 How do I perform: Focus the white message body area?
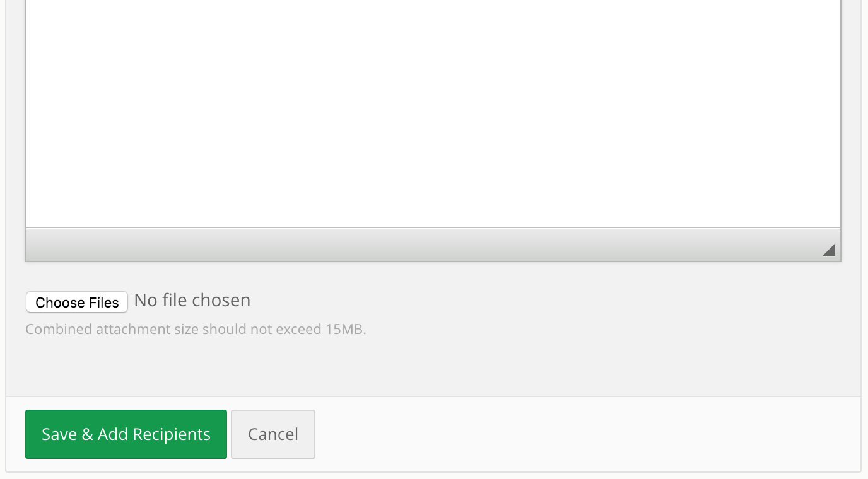pos(433,113)
